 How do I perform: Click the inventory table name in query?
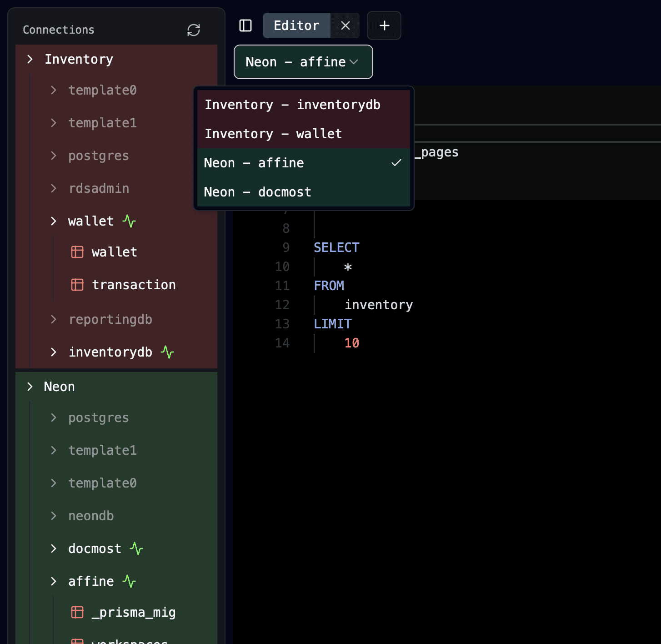pos(379,305)
